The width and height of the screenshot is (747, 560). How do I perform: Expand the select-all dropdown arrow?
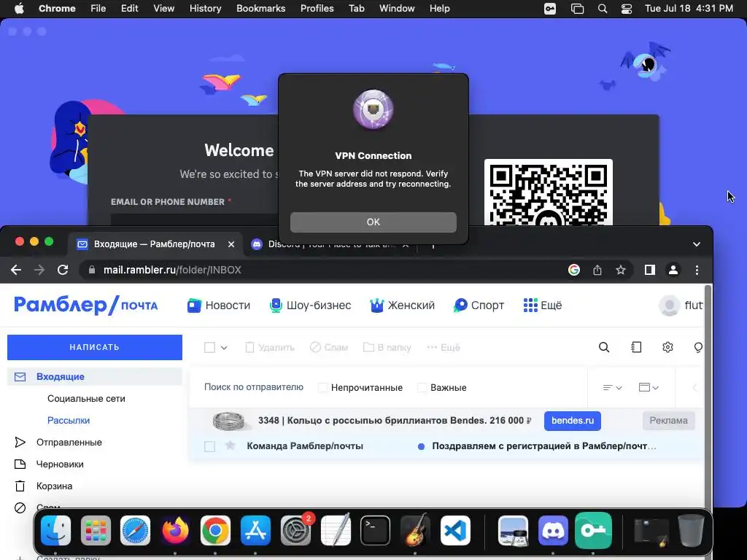tap(224, 348)
